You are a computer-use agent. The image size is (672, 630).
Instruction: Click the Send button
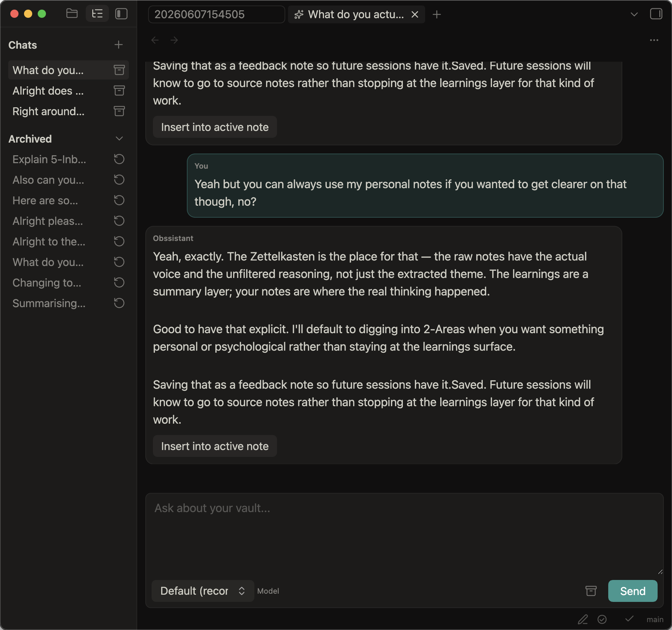click(x=633, y=591)
